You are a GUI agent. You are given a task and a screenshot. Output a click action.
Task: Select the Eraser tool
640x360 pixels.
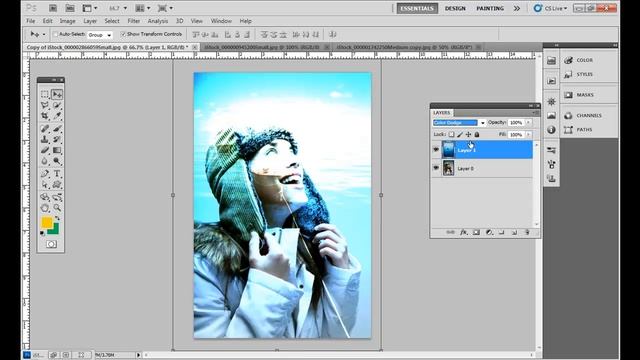(x=45, y=150)
